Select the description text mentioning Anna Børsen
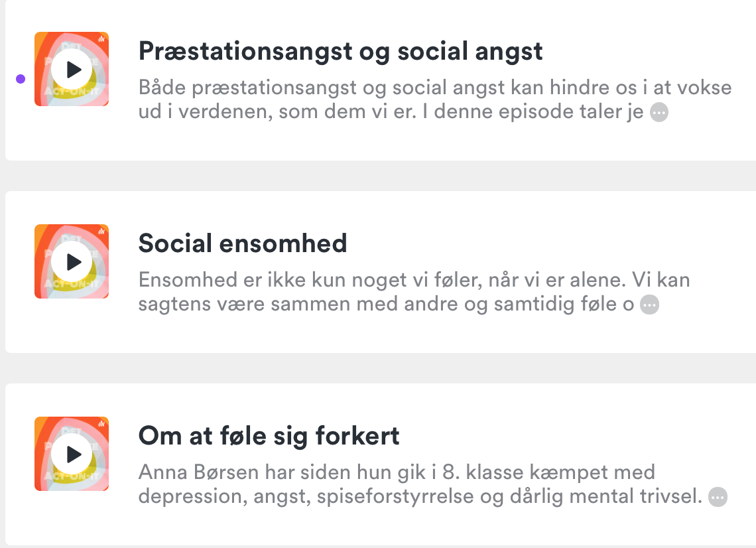This screenshot has width=756, height=548. coord(420,484)
